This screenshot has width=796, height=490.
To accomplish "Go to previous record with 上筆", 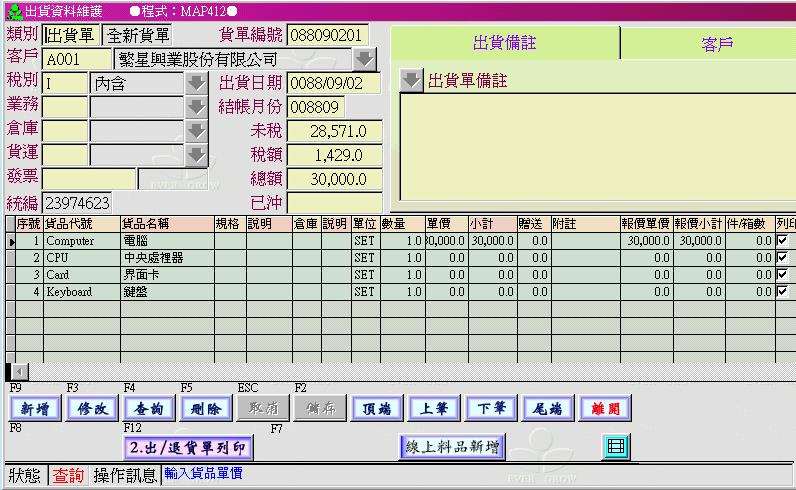I will tap(434, 408).
